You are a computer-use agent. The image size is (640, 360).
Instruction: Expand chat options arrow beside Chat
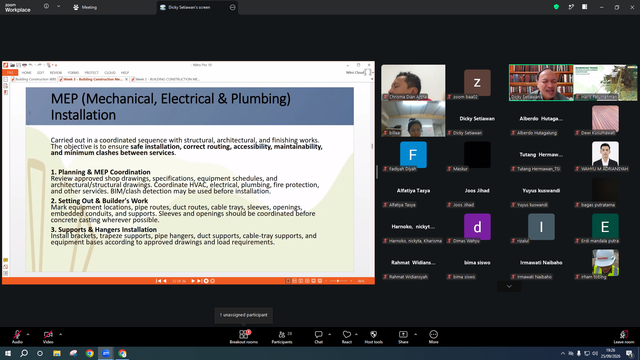point(329,334)
